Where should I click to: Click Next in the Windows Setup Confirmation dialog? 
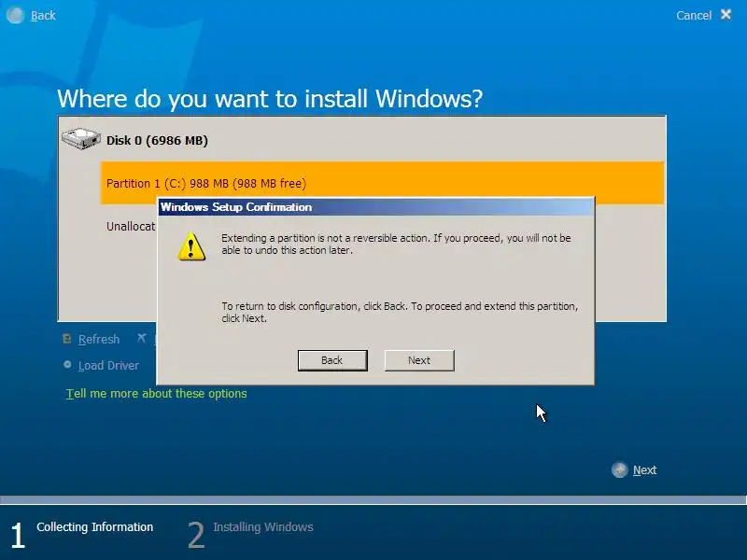click(419, 360)
